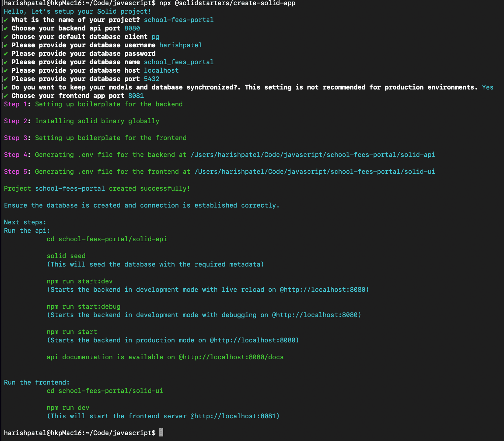
Task: Click the database name 'school_fees_portal'
Action: (179, 62)
